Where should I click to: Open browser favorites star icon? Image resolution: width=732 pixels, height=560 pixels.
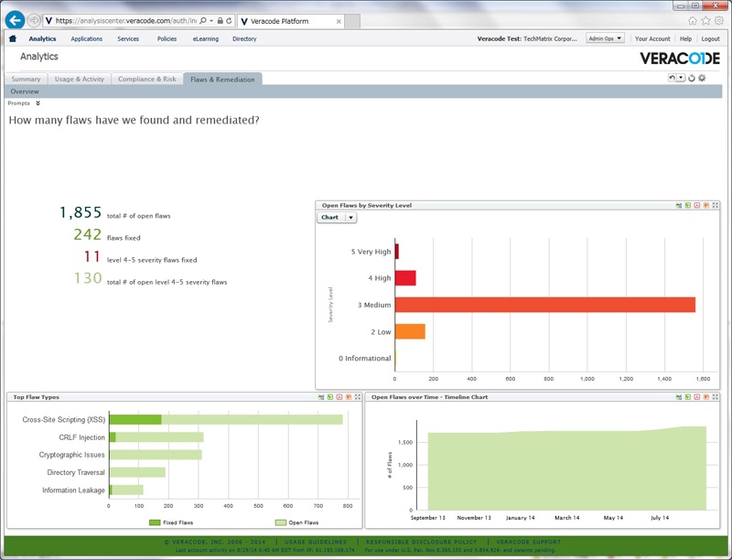[705, 20]
